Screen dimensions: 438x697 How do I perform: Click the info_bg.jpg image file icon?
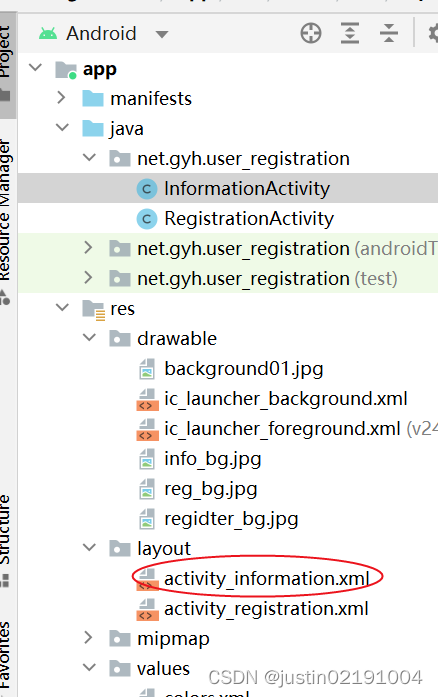click(147, 459)
